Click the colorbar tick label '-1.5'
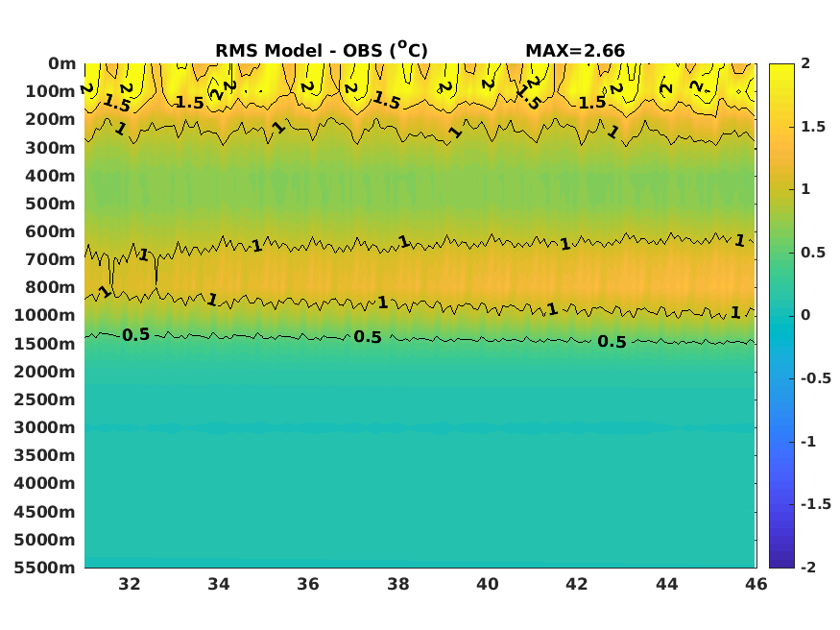 (816, 504)
